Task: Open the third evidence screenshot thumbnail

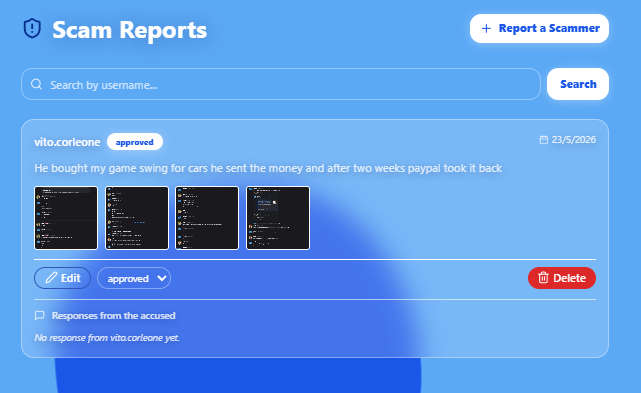Action: coord(207,218)
